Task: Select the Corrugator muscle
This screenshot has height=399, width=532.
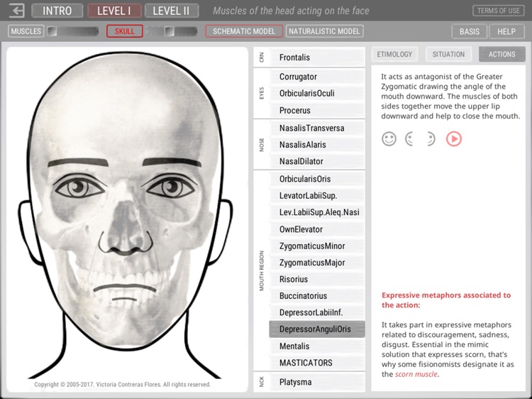Action: 317,77
